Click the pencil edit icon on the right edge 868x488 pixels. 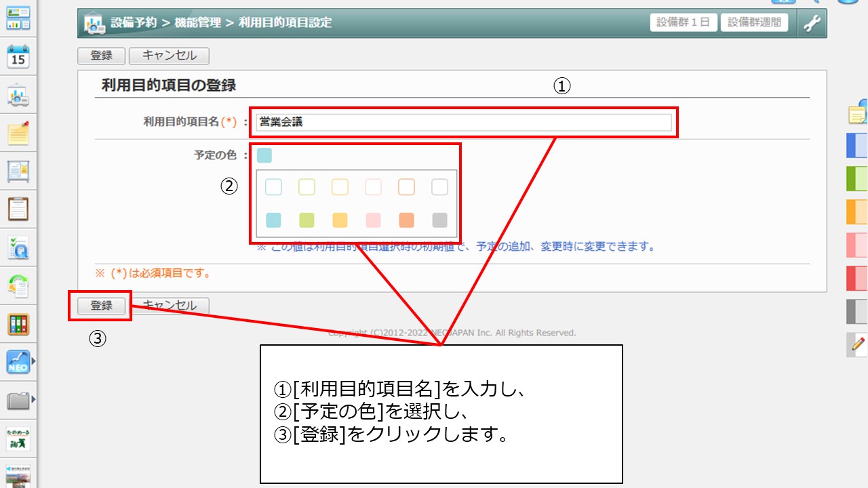[x=857, y=345]
